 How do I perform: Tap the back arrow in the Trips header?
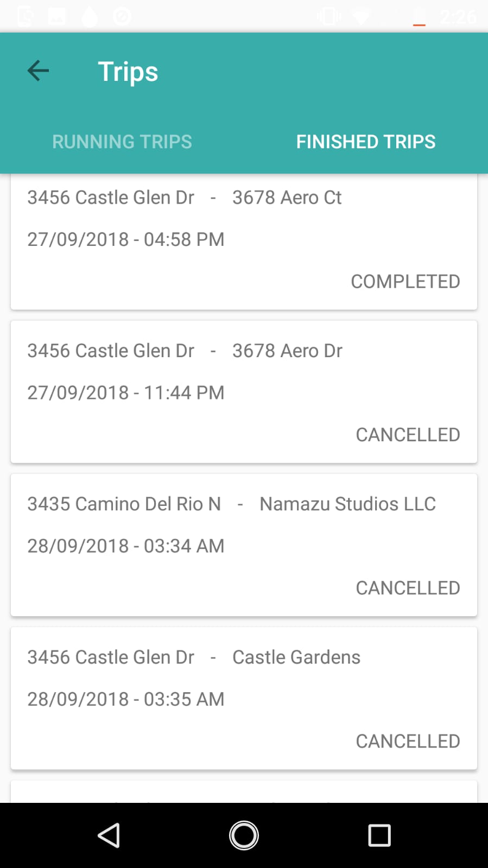[38, 71]
